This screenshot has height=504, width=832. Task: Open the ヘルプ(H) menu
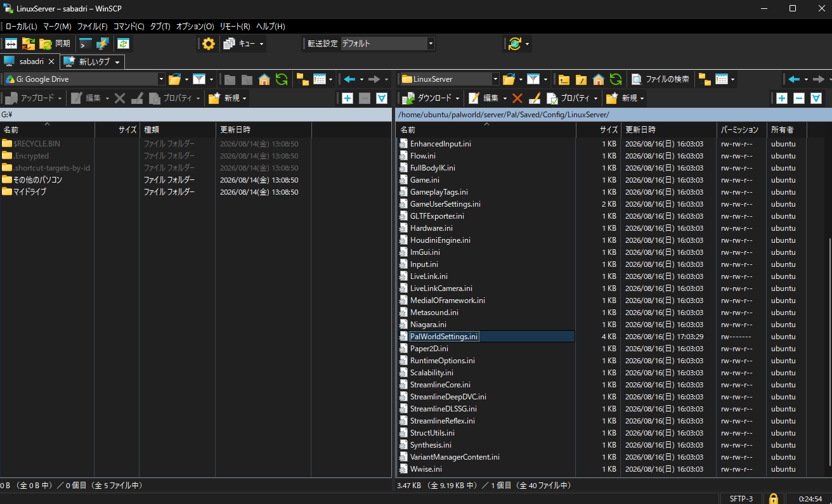pos(270,27)
